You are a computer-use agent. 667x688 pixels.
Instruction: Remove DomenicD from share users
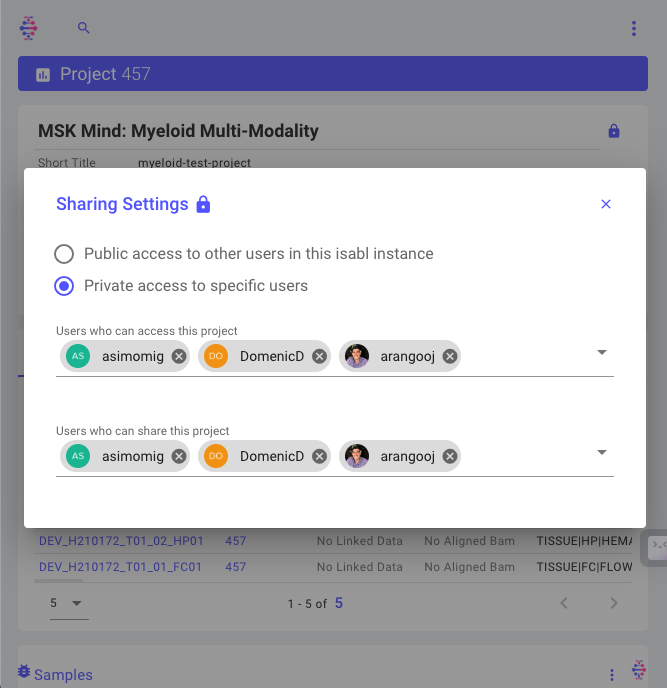coord(319,456)
